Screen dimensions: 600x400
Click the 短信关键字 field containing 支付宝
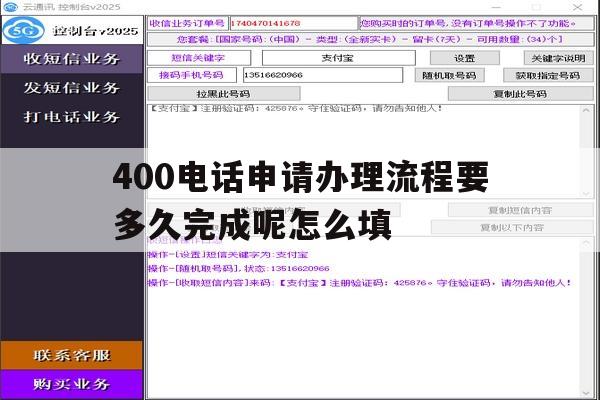338,58
